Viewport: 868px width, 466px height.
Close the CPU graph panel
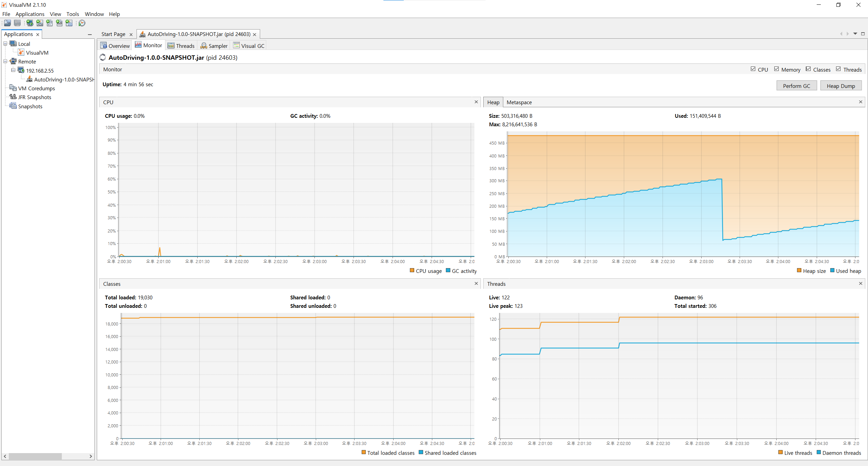476,102
